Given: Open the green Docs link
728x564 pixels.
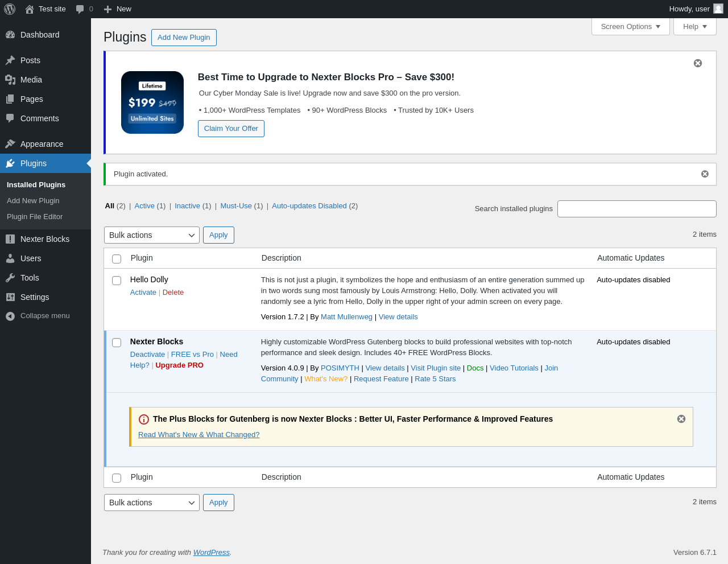Looking at the screenshot, I should click(x=475, y=368).
